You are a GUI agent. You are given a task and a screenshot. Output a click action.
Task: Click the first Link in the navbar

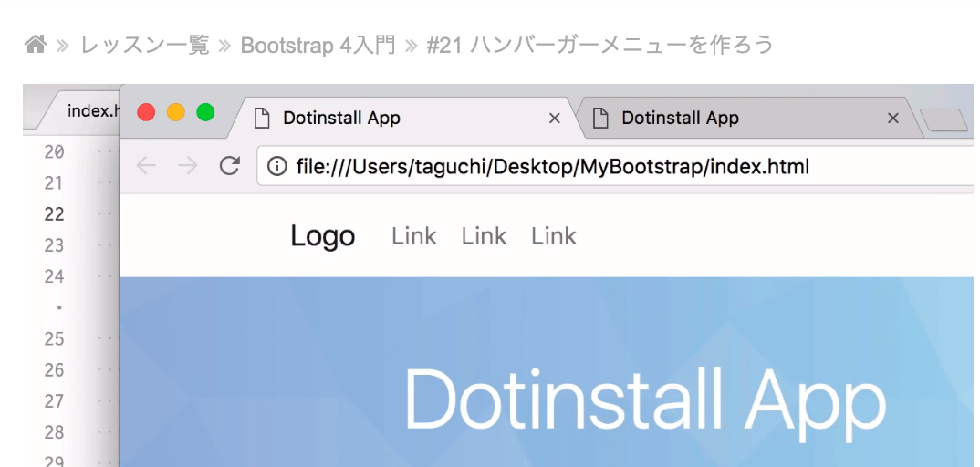pyautogui.click(x=413, y=236)
